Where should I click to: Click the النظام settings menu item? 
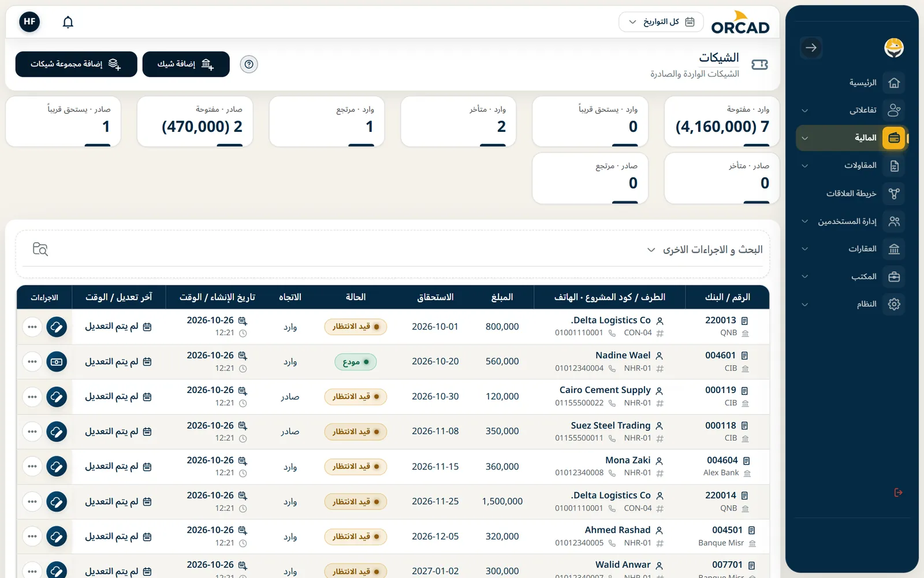pos(851,305)
